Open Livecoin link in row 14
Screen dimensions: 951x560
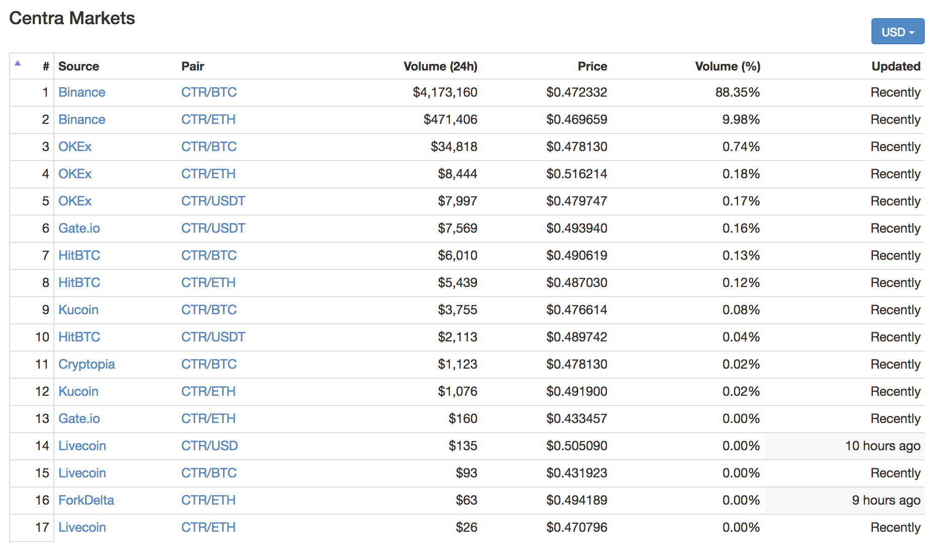tap(82, 446)
